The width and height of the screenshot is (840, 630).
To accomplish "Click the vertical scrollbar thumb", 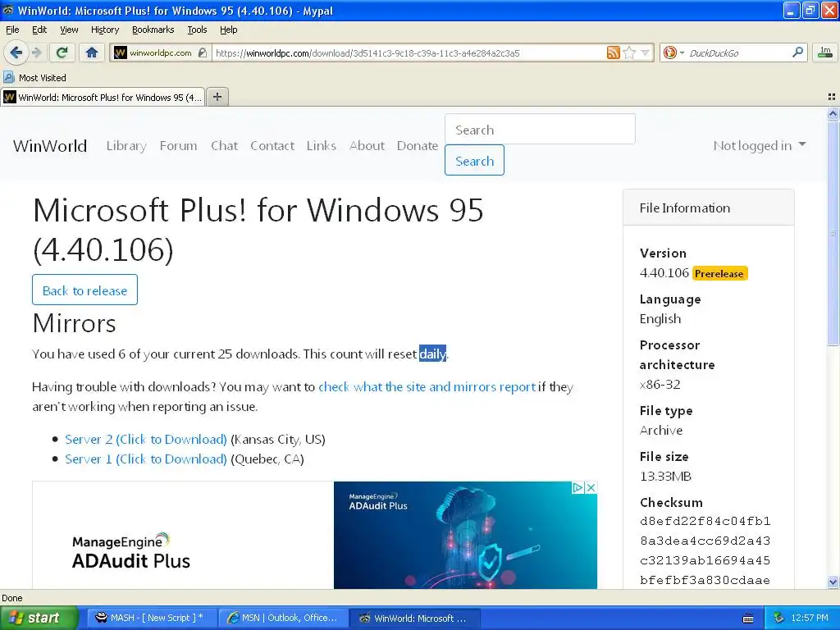I will point(833,232).
